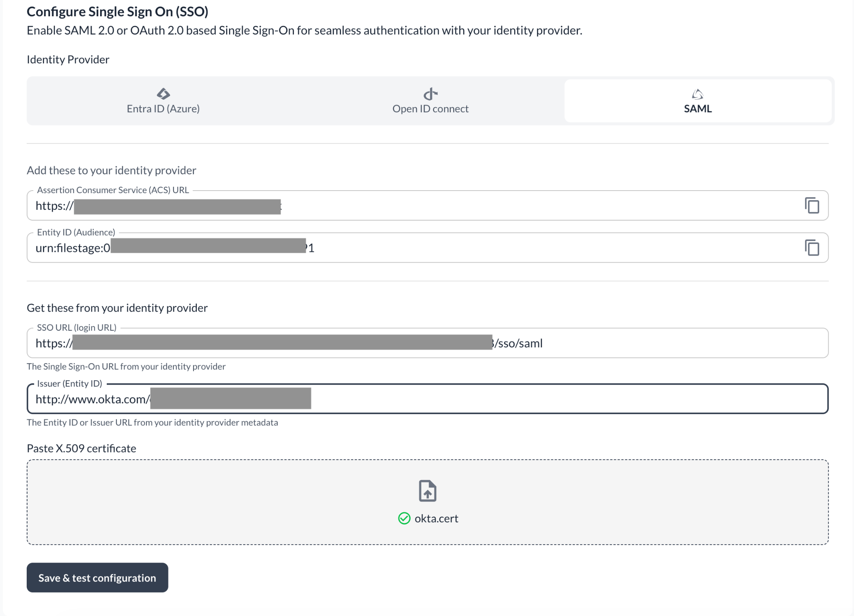The image size is (854, 616).
Task: Select the okta.cert file name
Action: click(436, 518)
